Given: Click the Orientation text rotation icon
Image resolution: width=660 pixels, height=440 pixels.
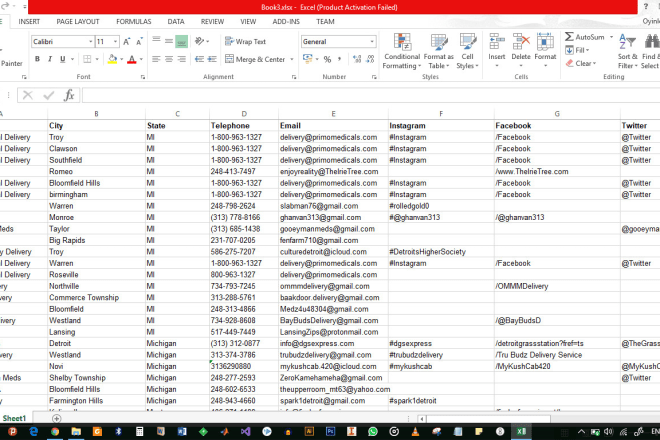Looking at the screenshot, I should [x=199, y=41].
